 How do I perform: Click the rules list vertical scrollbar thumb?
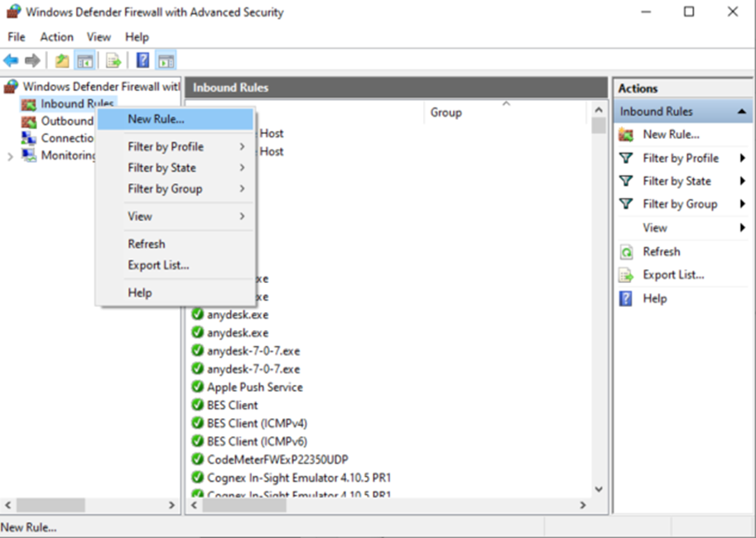599,125
